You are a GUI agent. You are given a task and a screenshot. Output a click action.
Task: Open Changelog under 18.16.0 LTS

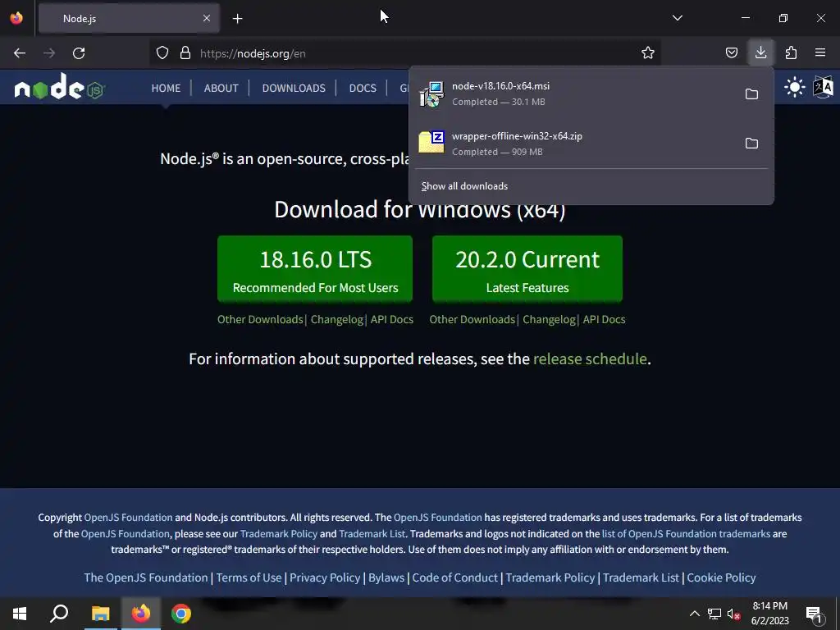point(337,319)
